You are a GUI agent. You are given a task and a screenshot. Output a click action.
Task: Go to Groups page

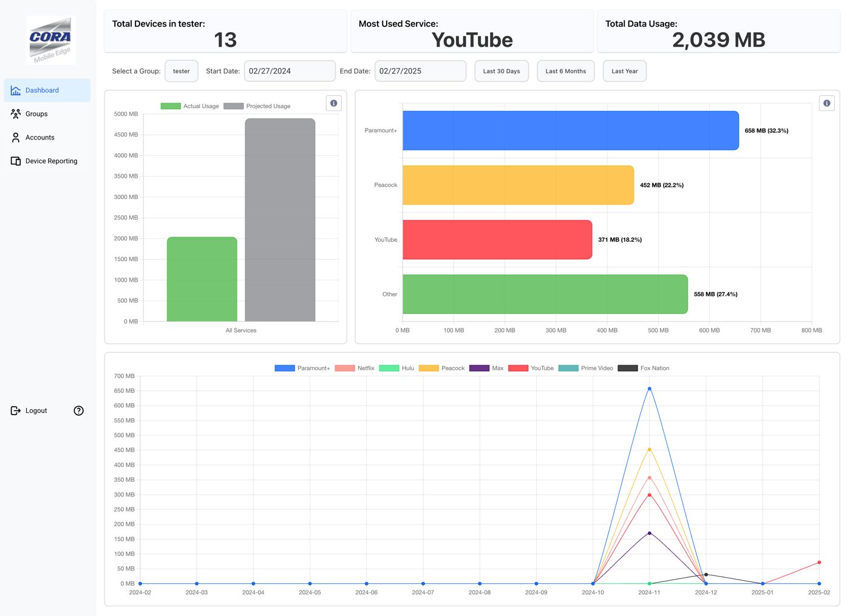pos(47,114)
